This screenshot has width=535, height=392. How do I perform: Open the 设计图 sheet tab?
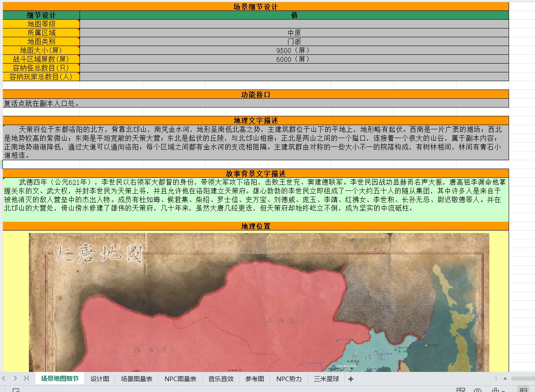click(x=100, y=379)
